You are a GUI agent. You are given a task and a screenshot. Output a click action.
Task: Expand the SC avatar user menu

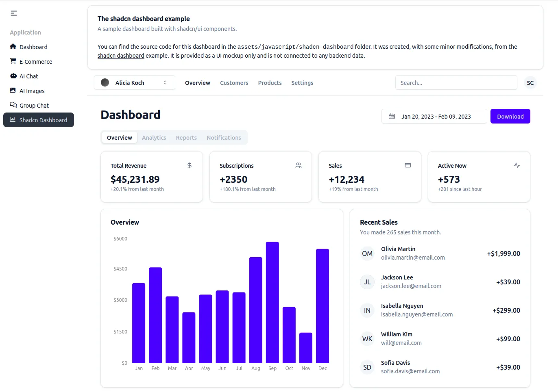tap(530, 82)
